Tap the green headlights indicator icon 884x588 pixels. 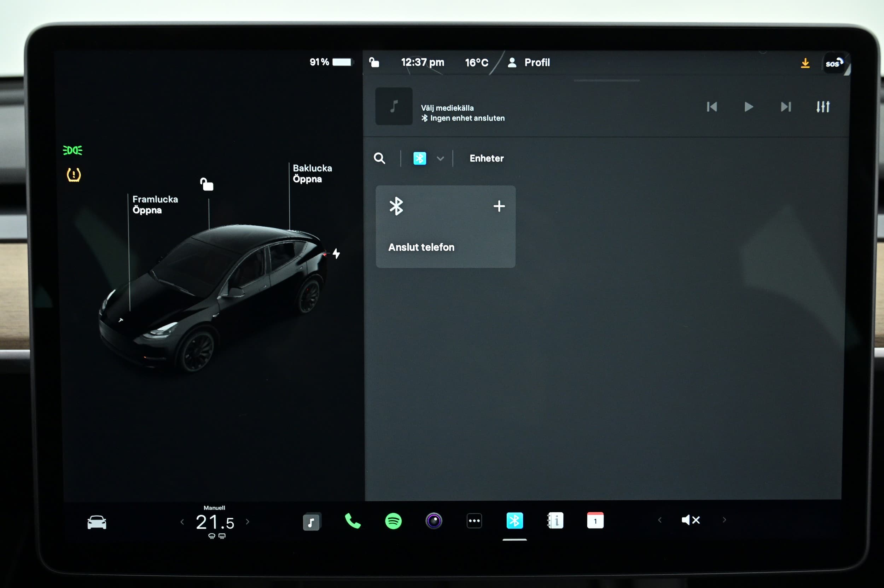[72, 150]
